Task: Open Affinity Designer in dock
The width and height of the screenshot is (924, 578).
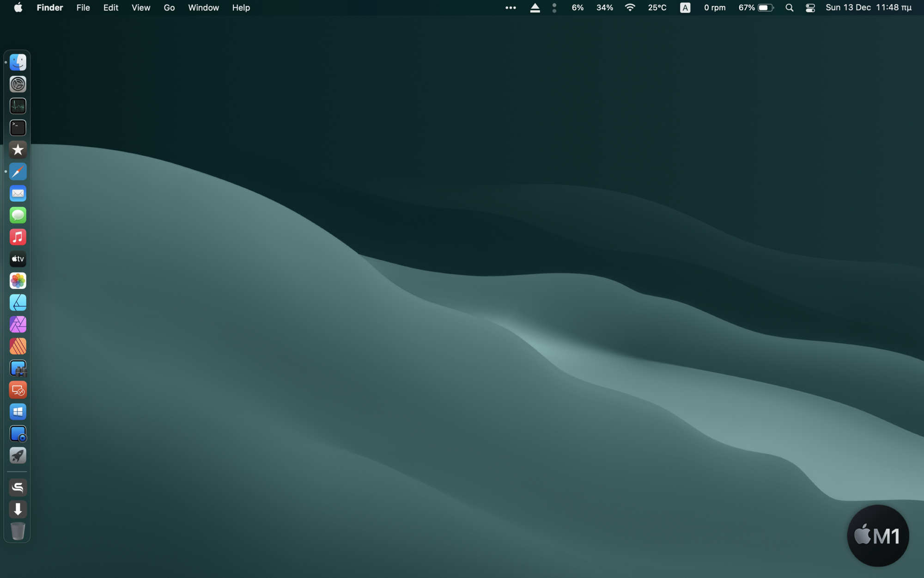Action: tap(18, 302)
